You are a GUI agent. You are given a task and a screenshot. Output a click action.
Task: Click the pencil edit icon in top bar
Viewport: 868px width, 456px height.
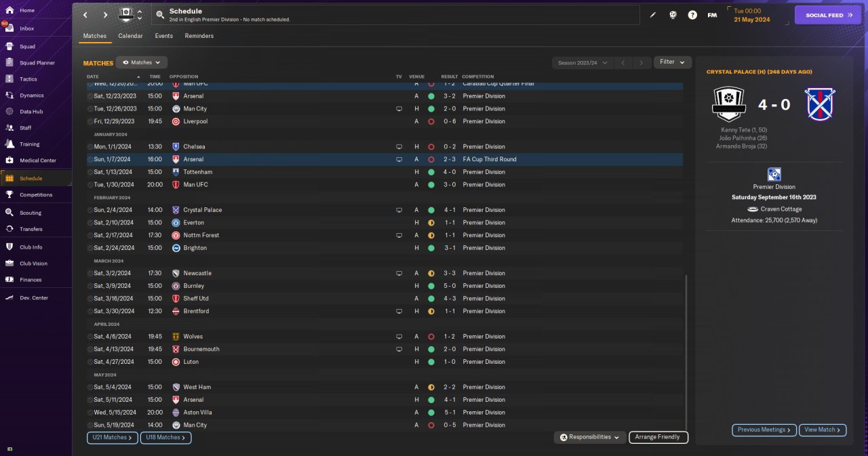point(653,15)
